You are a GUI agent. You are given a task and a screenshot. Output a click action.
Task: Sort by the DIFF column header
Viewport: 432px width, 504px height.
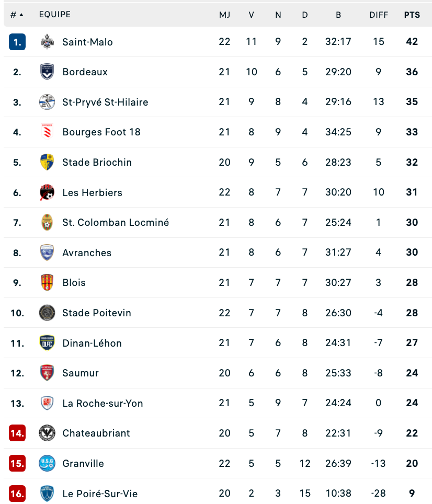coord(379,15)
